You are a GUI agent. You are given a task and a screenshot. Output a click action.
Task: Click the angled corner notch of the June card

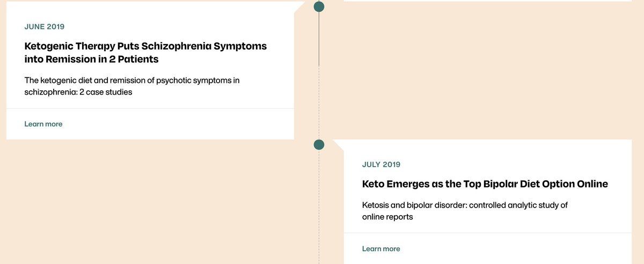(x=299, y=6)
